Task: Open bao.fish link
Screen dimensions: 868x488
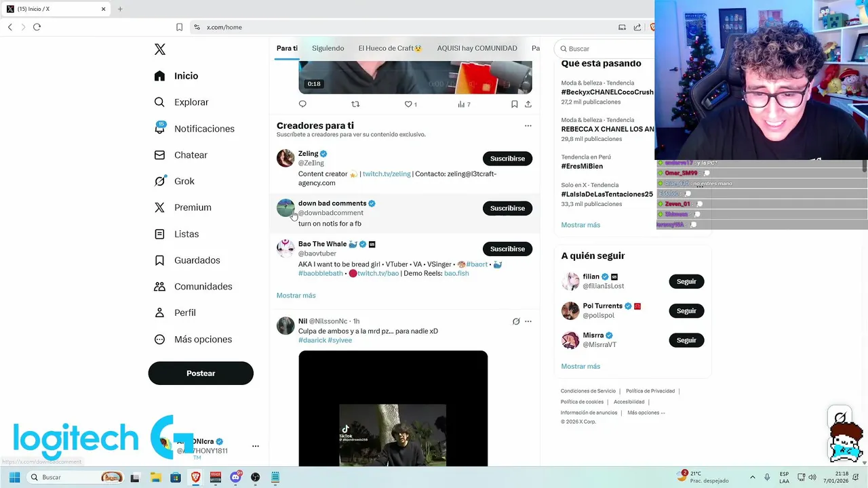Action: coord(456,273)
